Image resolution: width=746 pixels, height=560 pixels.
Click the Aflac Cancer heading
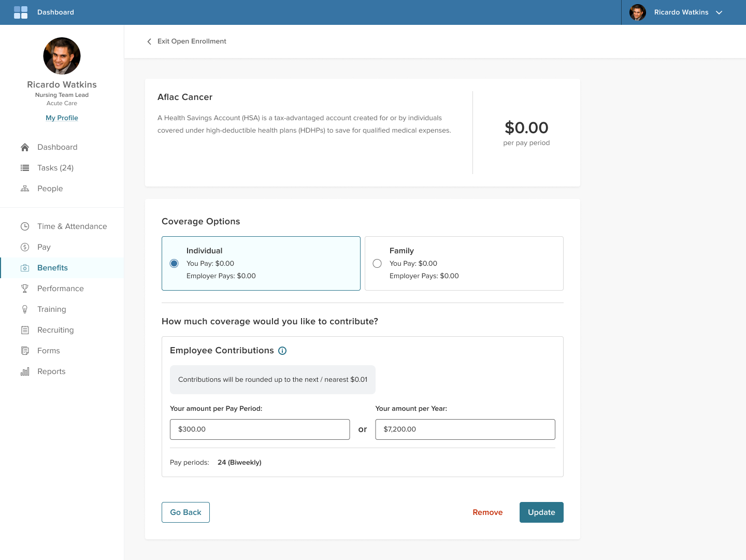185,97
